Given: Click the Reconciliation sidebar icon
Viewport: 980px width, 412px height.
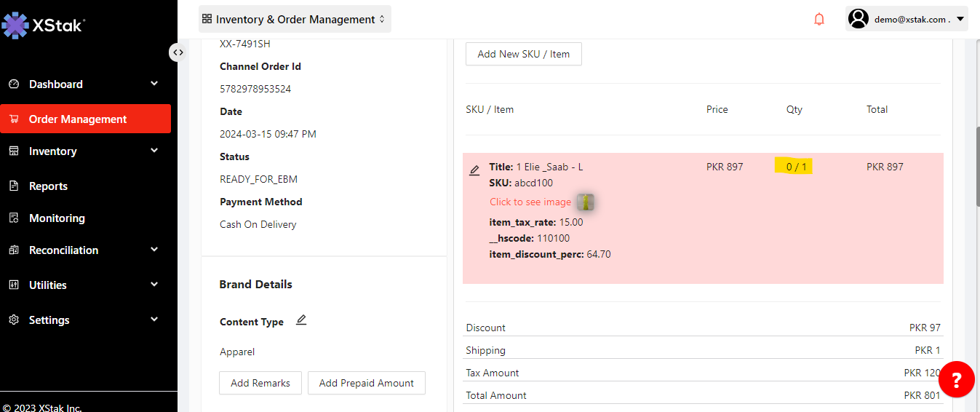Looking at the screenshot, I should [14, 250].
